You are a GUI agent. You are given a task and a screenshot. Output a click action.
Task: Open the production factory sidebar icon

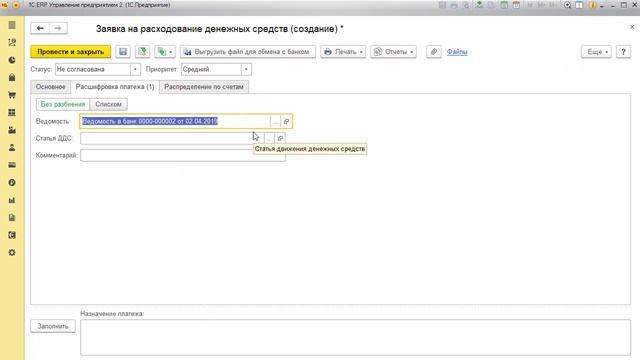(x=12, y=130)
